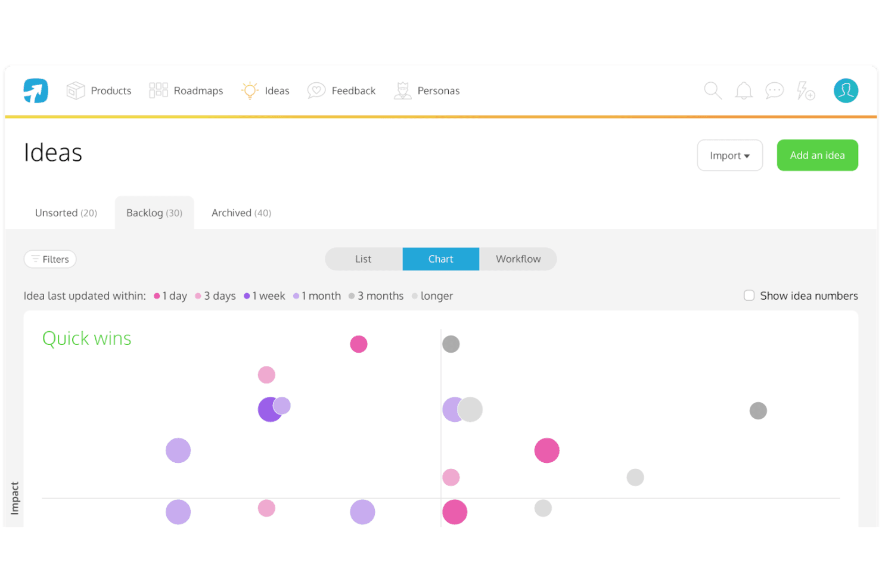Viewport: 882px width, 588px height.
Task: Go to the Roadmaps label
Action: pyautogui.click(x=198, y=91)
